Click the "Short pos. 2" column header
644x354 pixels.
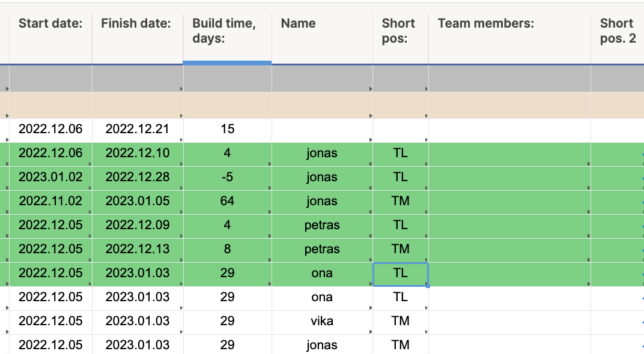(x=617, y=30)
